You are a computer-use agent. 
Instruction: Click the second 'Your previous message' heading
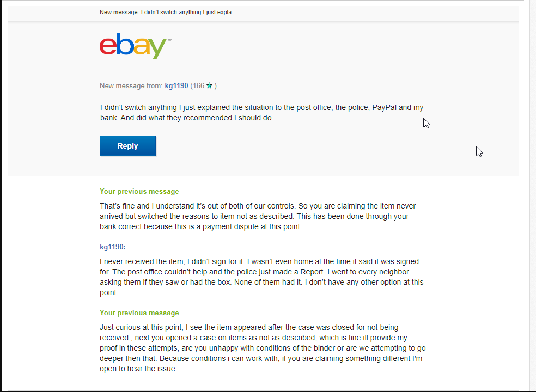click(x=139, y=313)
